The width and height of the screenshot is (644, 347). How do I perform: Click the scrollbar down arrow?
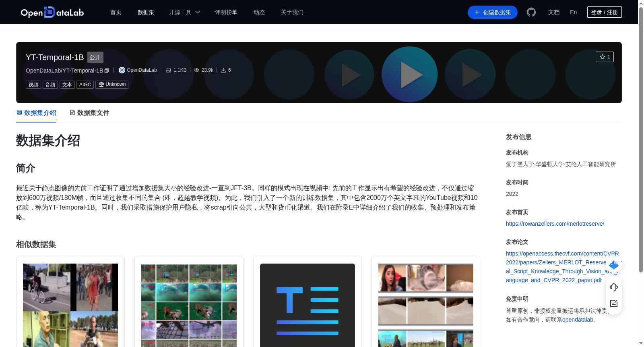click(x=641, y=343)
